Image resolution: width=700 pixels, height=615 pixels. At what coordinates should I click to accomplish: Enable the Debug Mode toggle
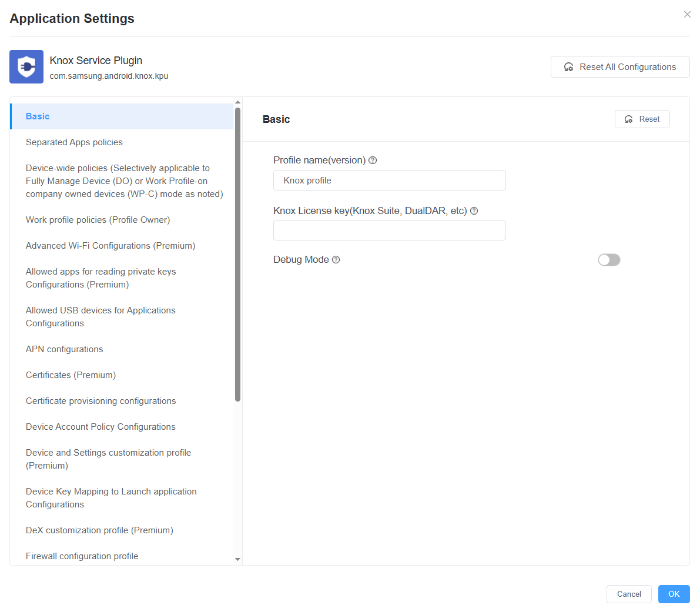pyautogui.click(x=609, y=259)
